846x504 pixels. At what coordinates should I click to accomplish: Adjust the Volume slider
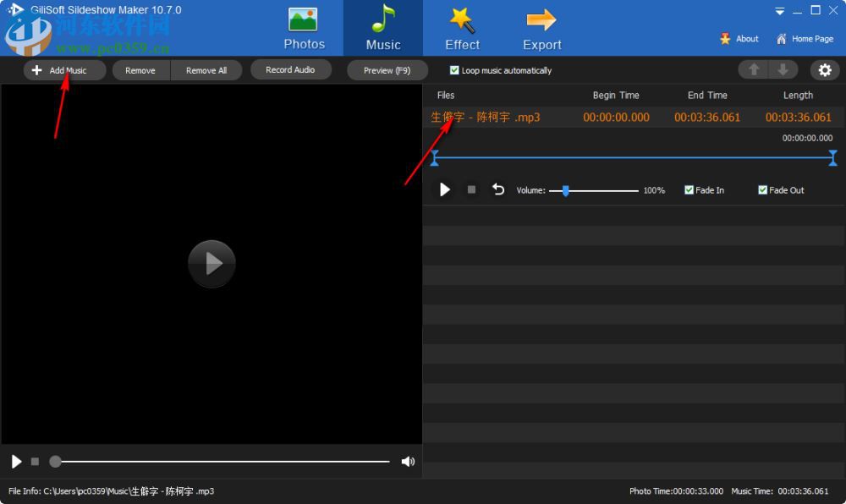(565, 190)
